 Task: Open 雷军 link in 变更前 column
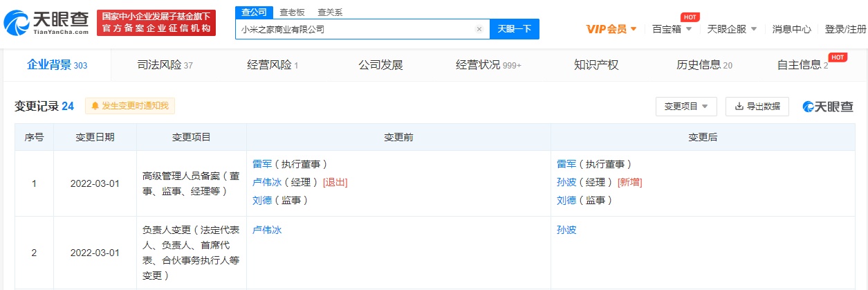(x=262, y=164)
